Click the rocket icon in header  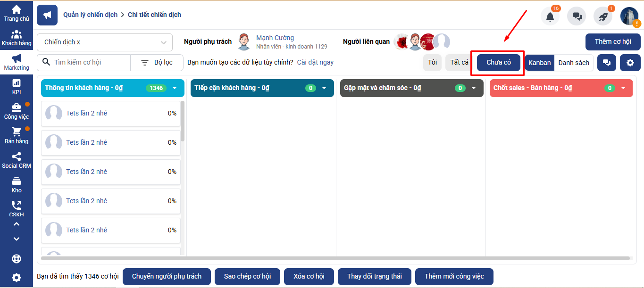[x=603, y=16]
